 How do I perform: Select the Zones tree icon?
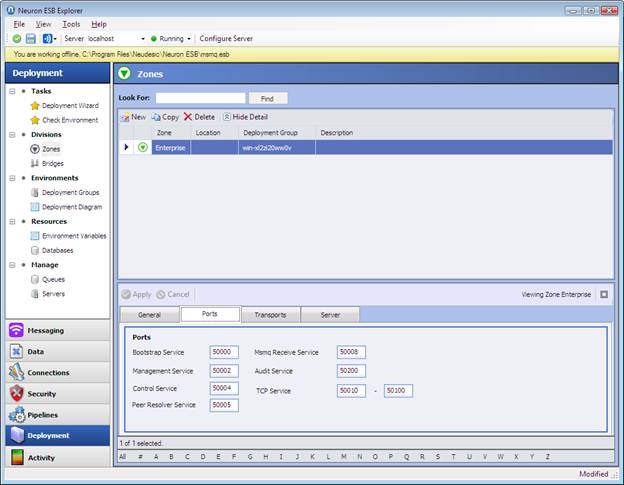coord(35,149)
